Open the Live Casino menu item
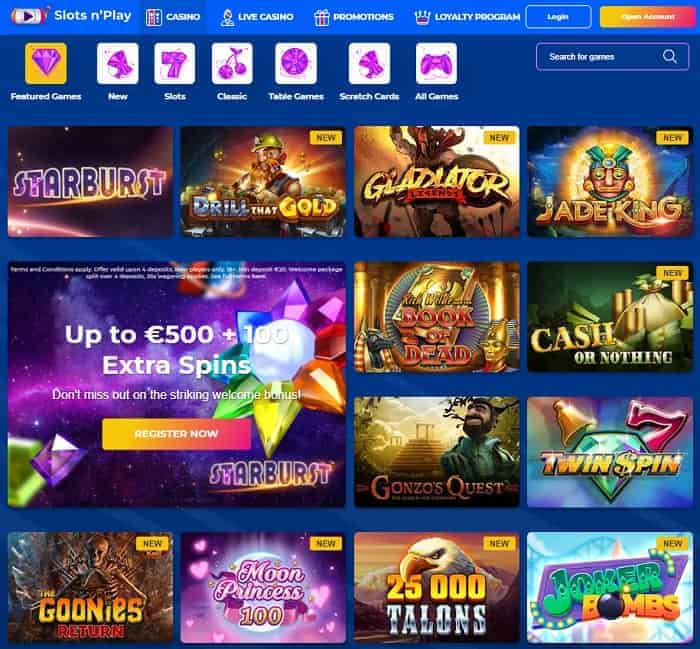 pos(257,17)
